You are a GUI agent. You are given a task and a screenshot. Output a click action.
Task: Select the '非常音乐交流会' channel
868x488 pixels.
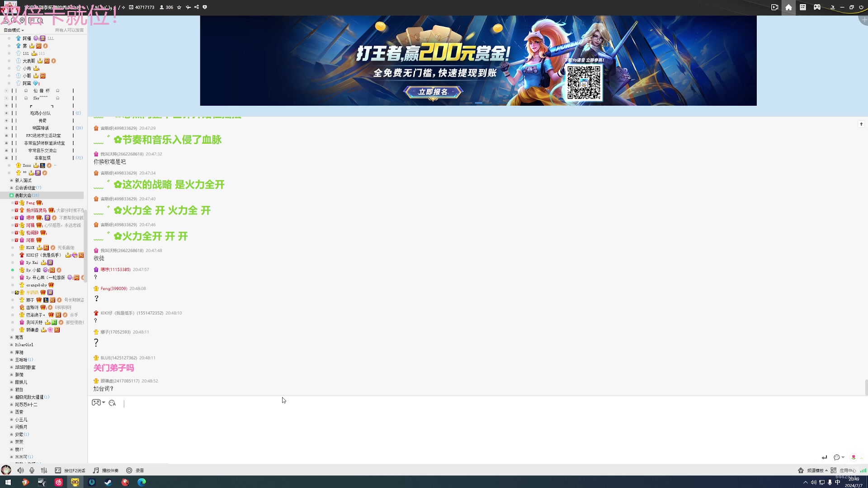click(42, 150)
